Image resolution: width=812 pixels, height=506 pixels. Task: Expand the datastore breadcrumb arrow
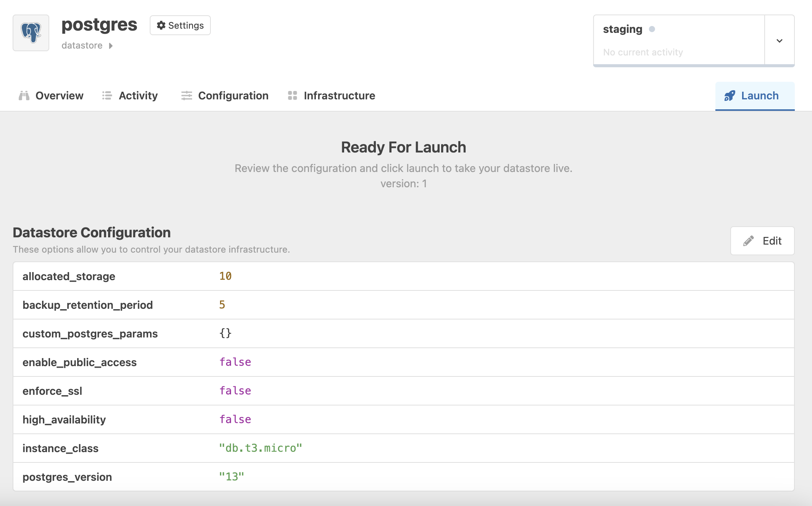coord(111,45)
